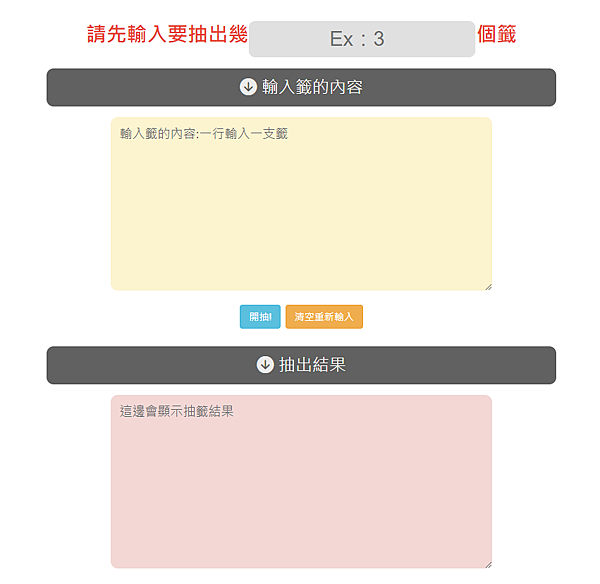Click into the yellow lot-content textarea
This screenshot has height=584, width=600.
tap(301, 204)
